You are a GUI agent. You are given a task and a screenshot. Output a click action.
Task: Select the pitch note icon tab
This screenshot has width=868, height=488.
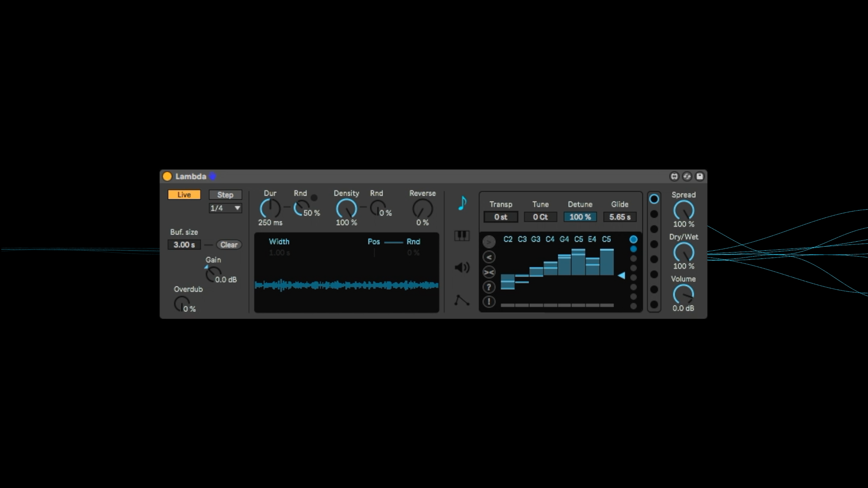(462, 203)
